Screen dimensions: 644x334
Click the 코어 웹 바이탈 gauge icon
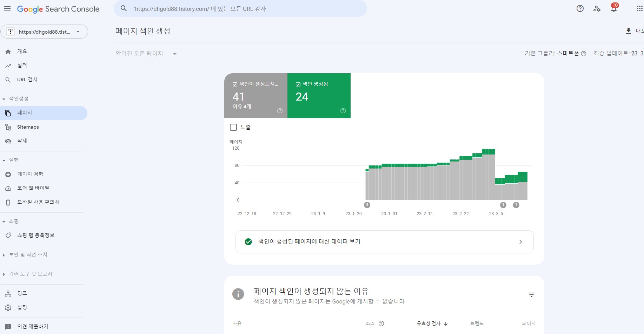pyautogui.click(x=8, y=188)
